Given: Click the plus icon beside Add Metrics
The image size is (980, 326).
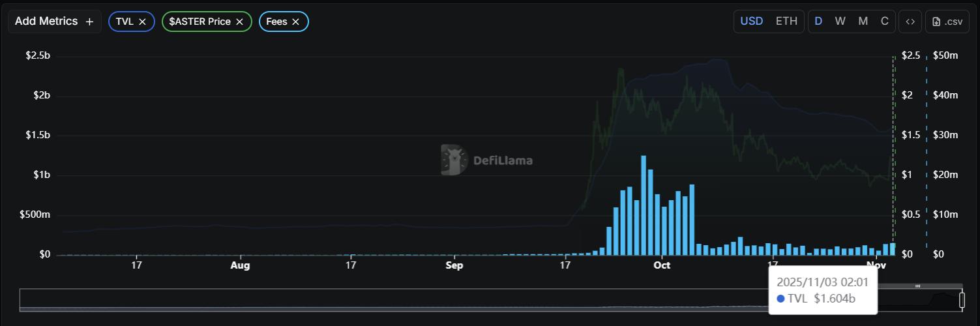Looking at the screenshot, I should tap(89, 22).
